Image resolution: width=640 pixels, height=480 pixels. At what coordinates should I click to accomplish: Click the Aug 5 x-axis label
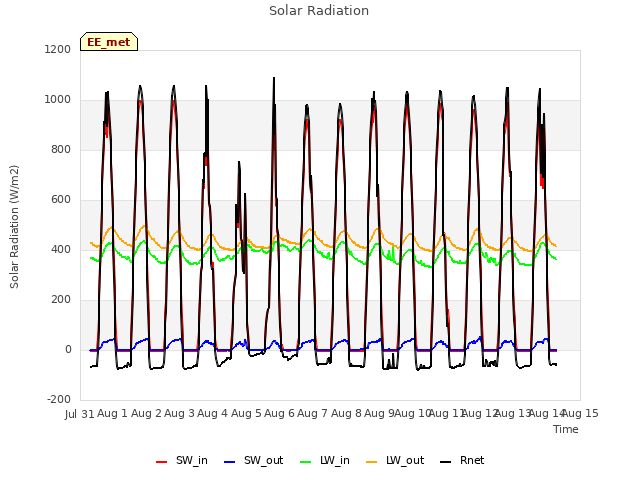coord(246,413)
